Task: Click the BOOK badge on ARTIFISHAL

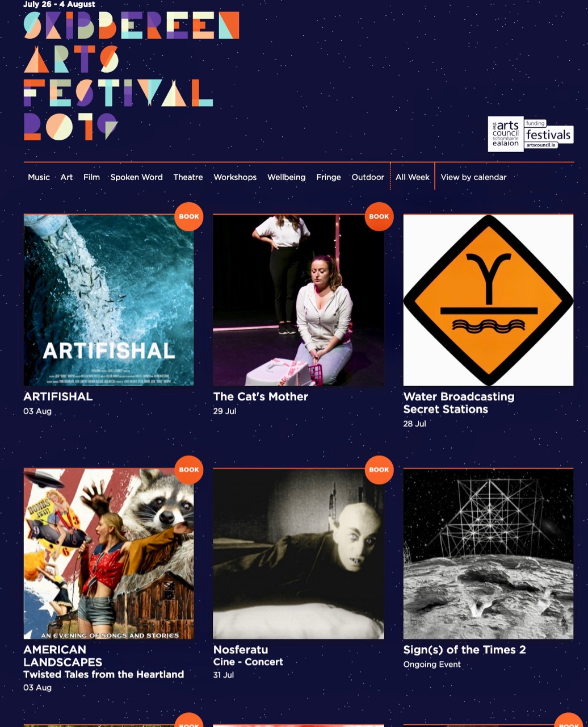Action: pyautogui.click(x=189, y=216)
